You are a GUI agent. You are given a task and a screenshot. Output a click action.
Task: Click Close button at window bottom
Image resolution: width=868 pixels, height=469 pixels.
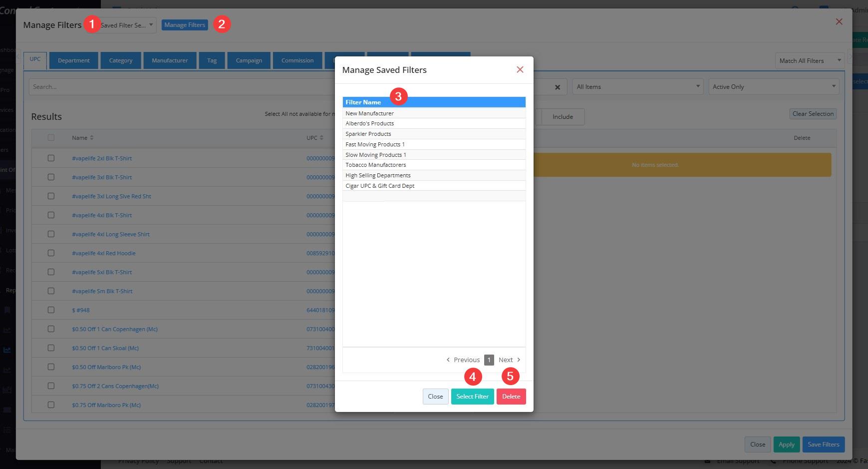pos(757,444)
